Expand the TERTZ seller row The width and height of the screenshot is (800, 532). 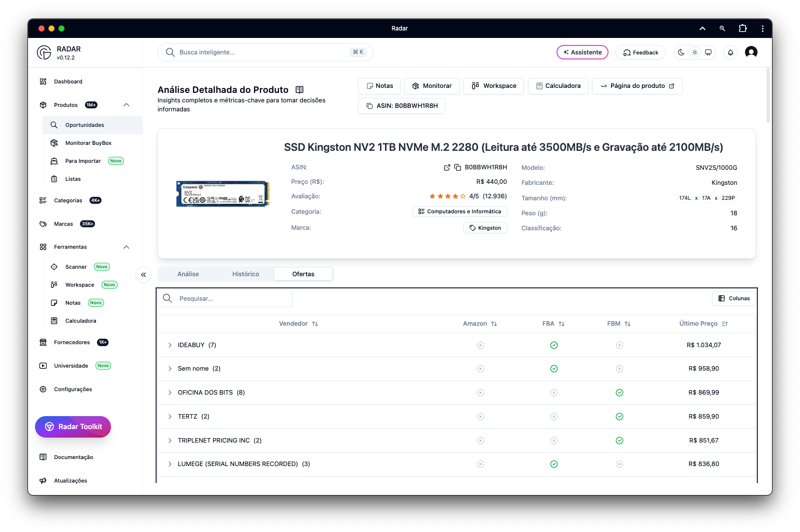[170, 417]
